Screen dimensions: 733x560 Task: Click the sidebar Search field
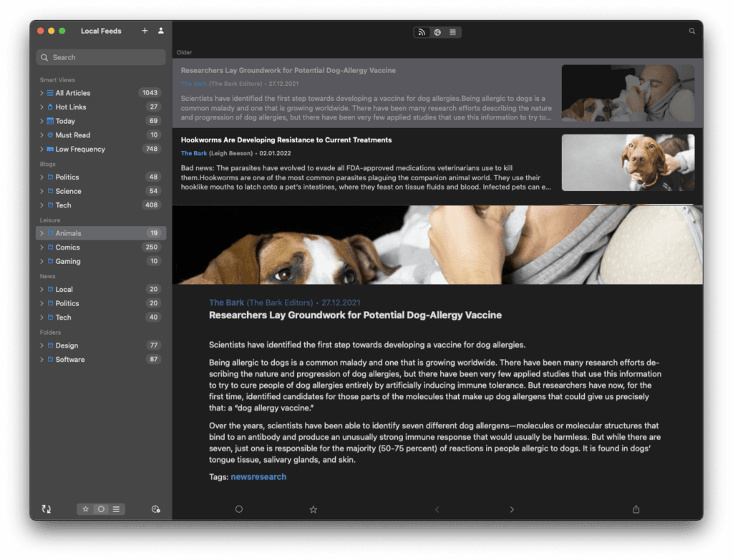point(101,57)
